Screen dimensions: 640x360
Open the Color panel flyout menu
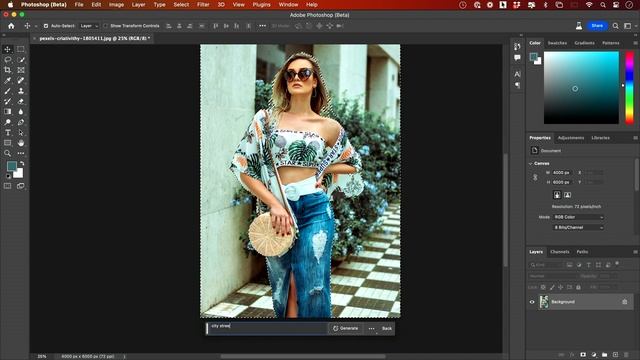pos(635,43)
